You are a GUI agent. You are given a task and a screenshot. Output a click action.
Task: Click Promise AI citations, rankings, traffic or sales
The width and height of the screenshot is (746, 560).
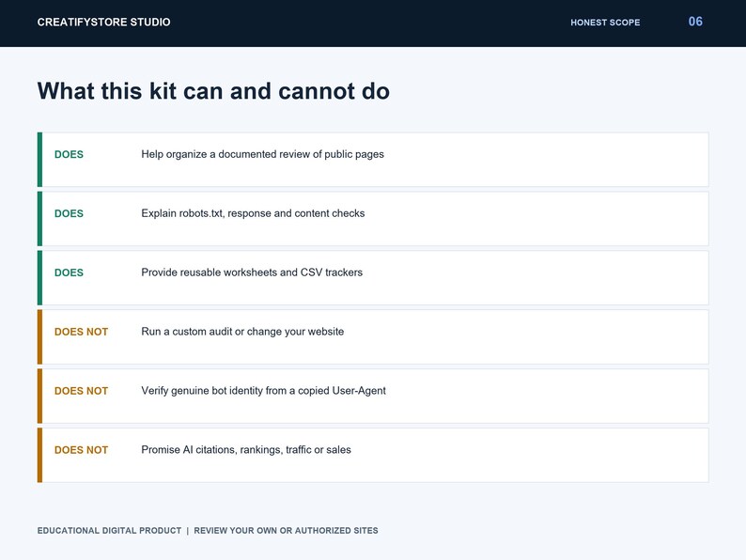[246, 450]
